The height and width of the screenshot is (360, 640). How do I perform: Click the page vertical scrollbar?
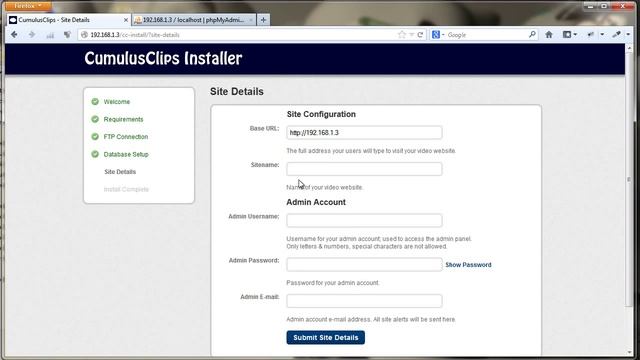629,180
